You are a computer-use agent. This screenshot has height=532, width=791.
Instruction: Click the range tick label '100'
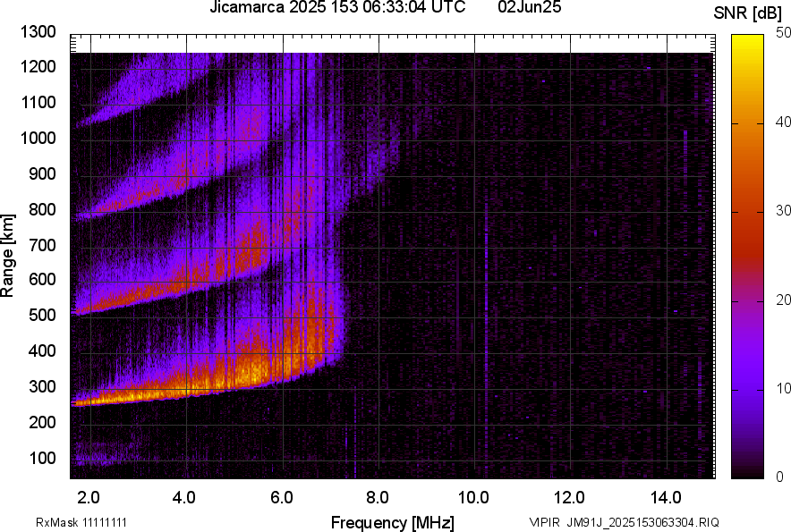[x=42, y=458]
